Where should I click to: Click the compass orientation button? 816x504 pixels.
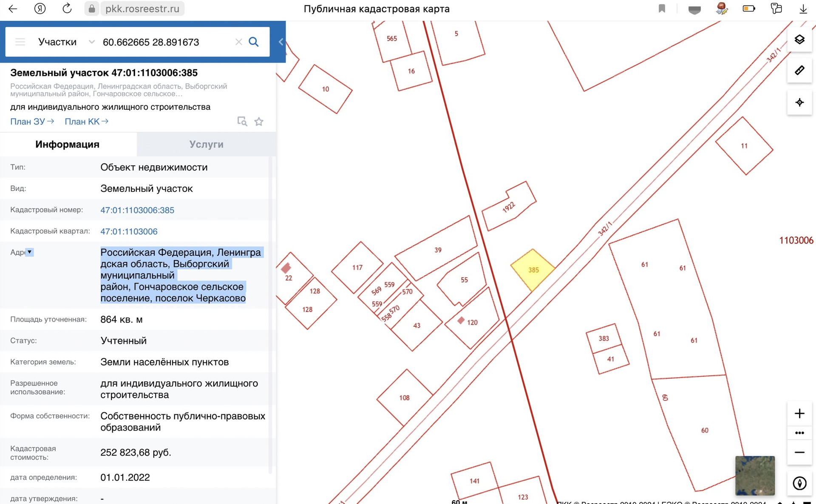(x=799, y=483)
